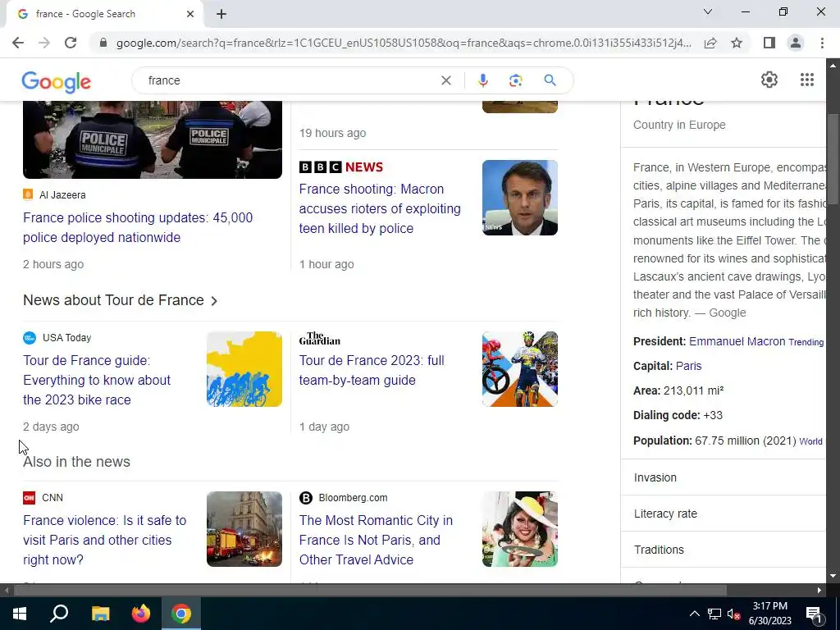
Task: Click the address bar URL
Action: coord(404,43)
